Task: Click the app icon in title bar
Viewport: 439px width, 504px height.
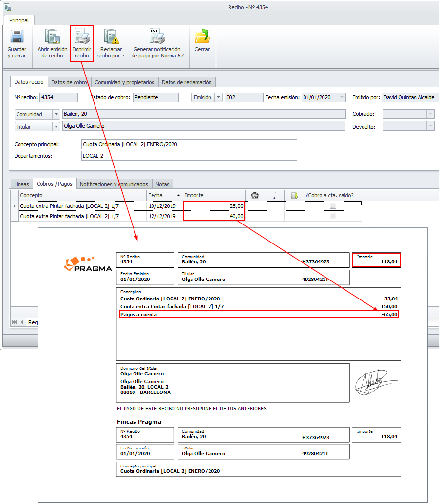Action: point(7,7)
